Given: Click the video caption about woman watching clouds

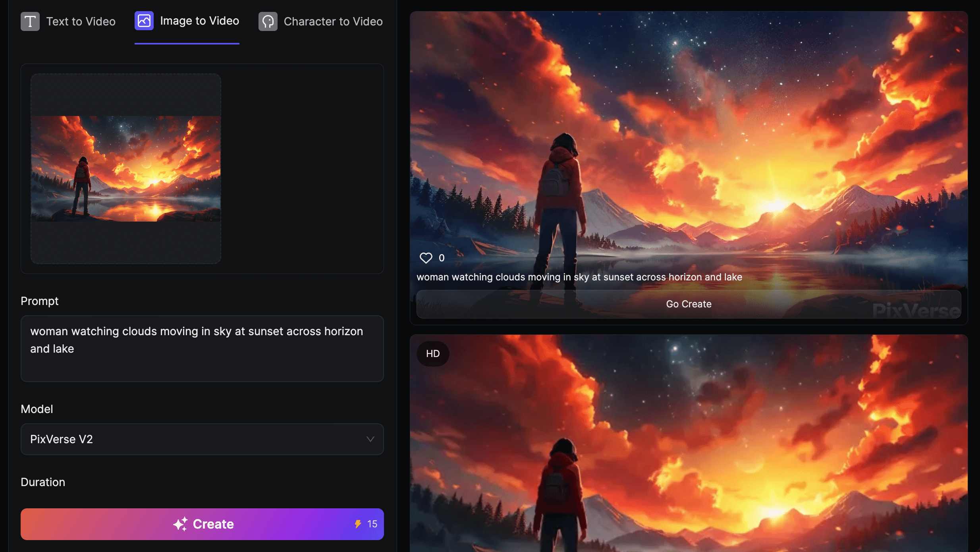Looking at the screenshot, I should 579,277.
